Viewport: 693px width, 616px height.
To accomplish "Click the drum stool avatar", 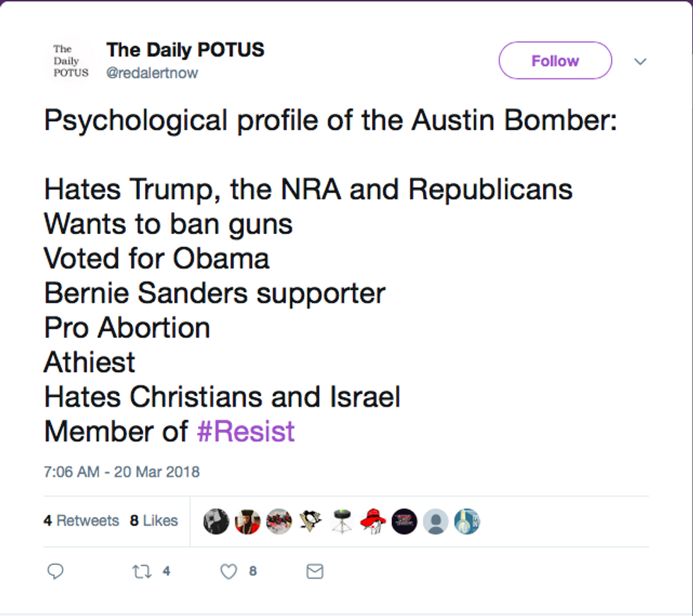I will (342, 521).
